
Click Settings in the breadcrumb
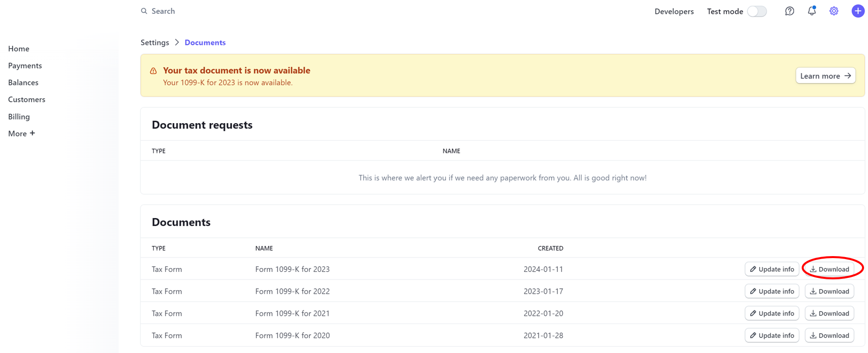click(x=155, y=43)
